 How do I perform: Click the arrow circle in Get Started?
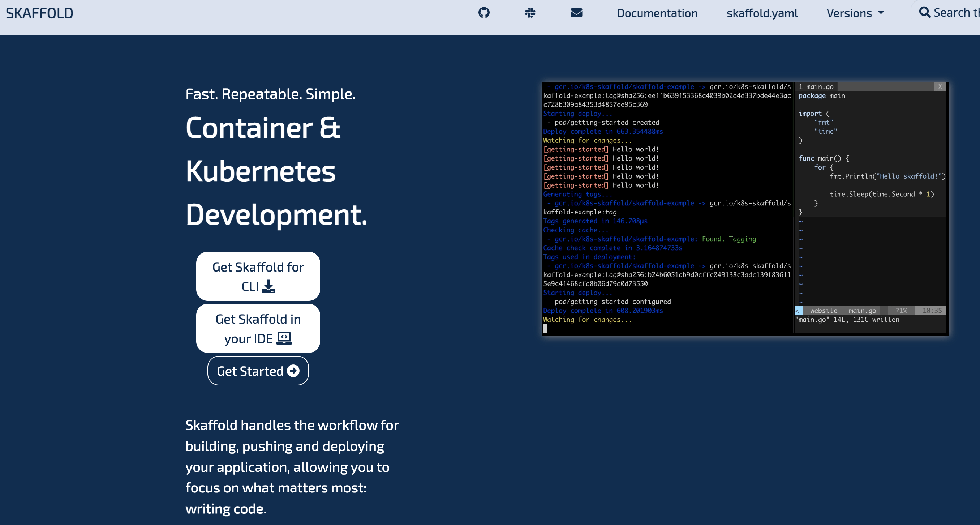[x=293, y=371]
